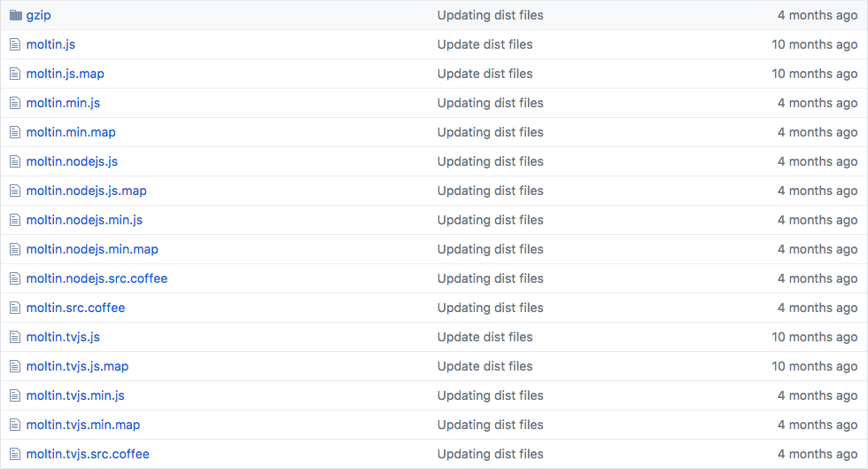Open commit message for moltin.tvjs.src.coffee row
The width and height of the screenshot is (868, 469).
click(491, 454)
